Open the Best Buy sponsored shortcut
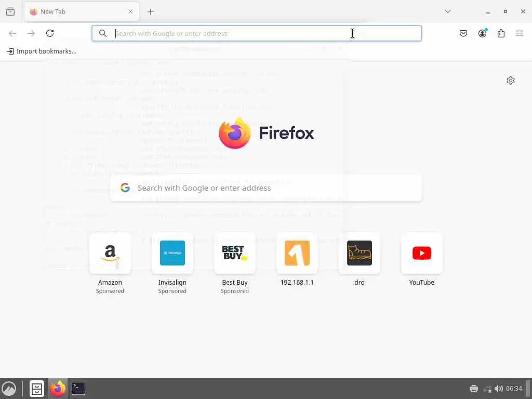The height and width of the screenshot is (399, 532). coord(235,253)
